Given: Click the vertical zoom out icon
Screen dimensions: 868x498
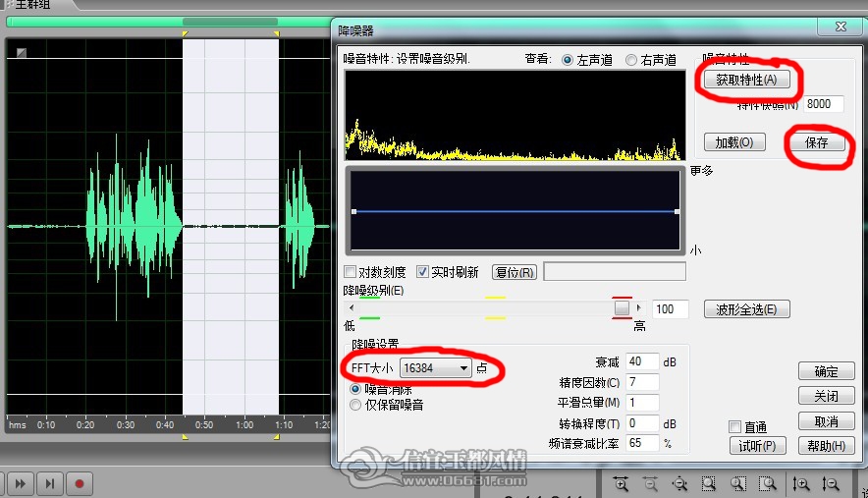Looking at the screenshot, I should [x=831, y=484].
